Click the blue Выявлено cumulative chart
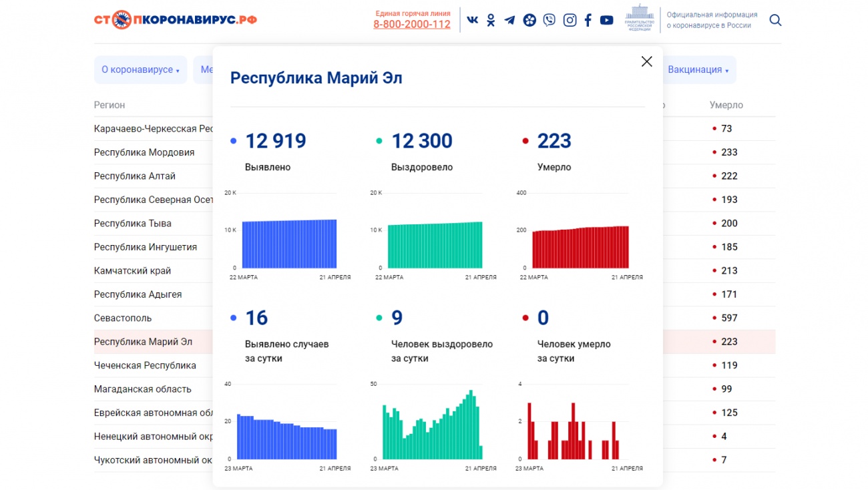 [289, 244]
